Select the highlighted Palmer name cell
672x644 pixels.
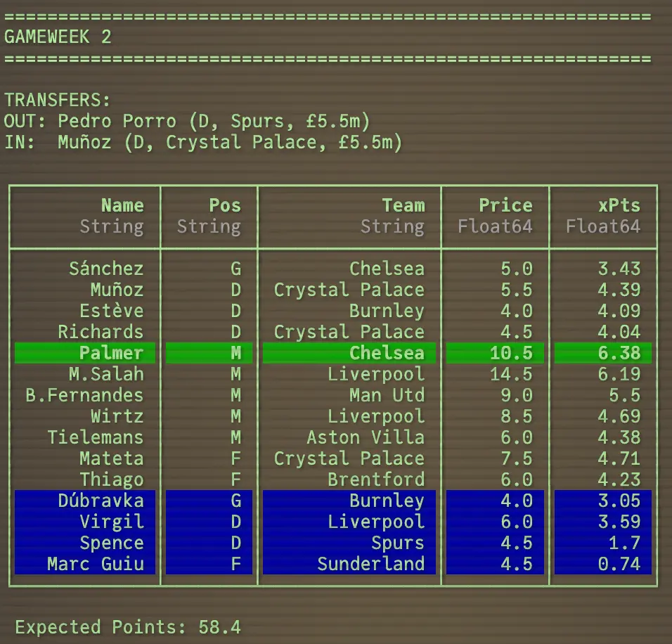click(x=85, y=353)
